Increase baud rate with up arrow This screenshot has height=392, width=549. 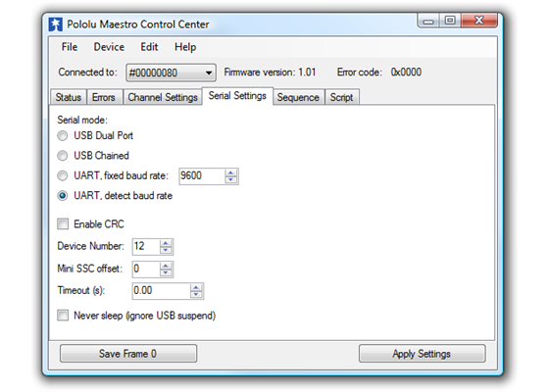231,172
